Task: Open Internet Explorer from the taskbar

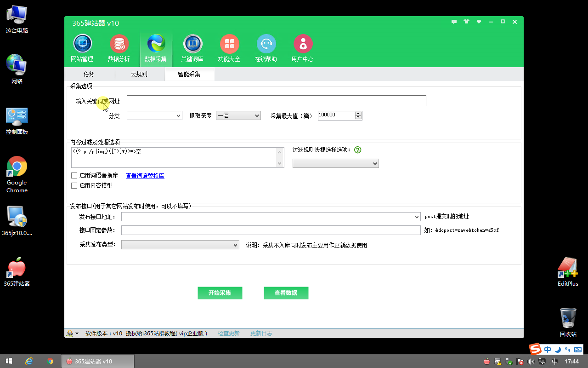Action: point(29,361)
